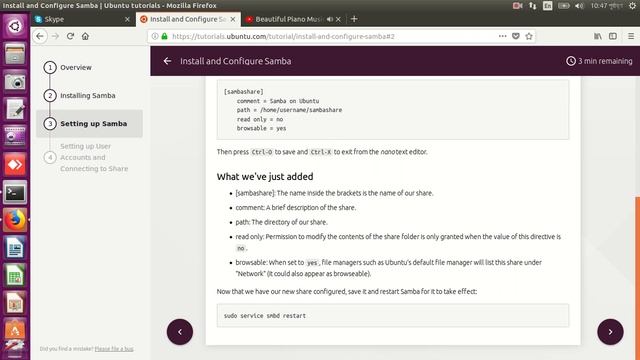Go to the previous tutorial step button
Screen dimensions: 640x360
[180, 332]
